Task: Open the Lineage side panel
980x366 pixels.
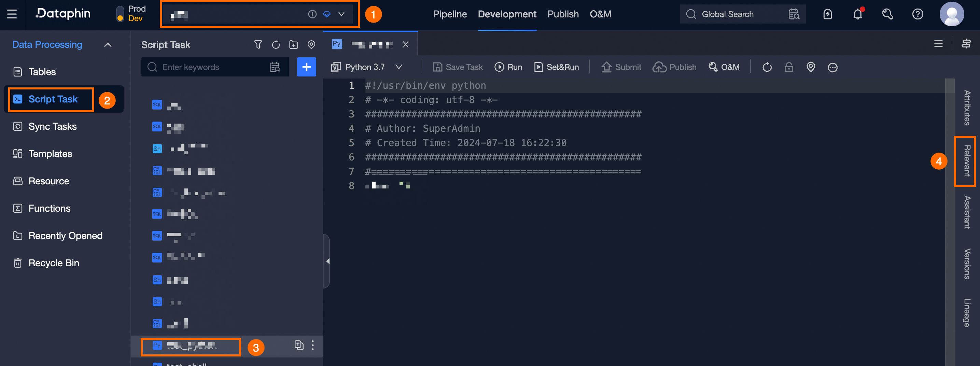Action: [x=967, y=313]
